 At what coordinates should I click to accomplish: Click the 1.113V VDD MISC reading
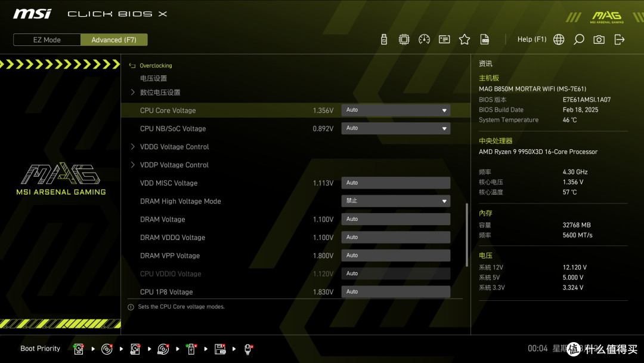323,183
